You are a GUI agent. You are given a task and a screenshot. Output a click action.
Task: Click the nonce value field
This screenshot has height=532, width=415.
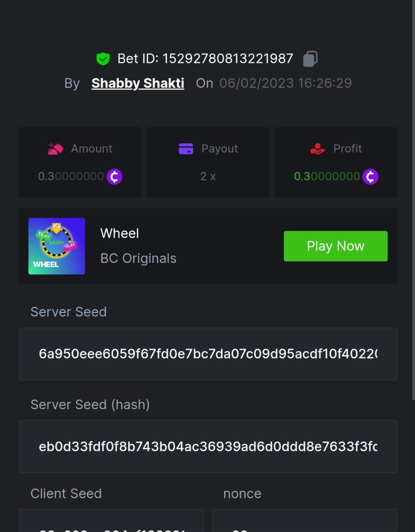[x=304, y=523]
